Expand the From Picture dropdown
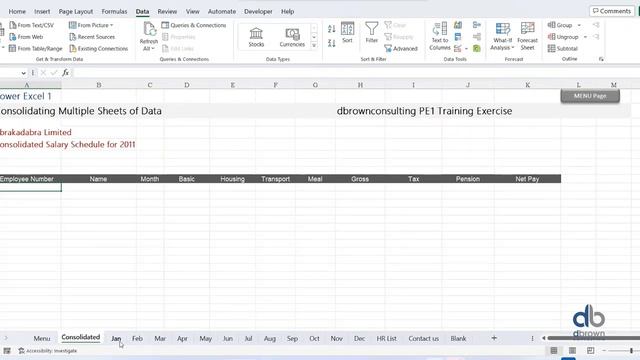This screenshot has height=360, width=640. (111, 25)
